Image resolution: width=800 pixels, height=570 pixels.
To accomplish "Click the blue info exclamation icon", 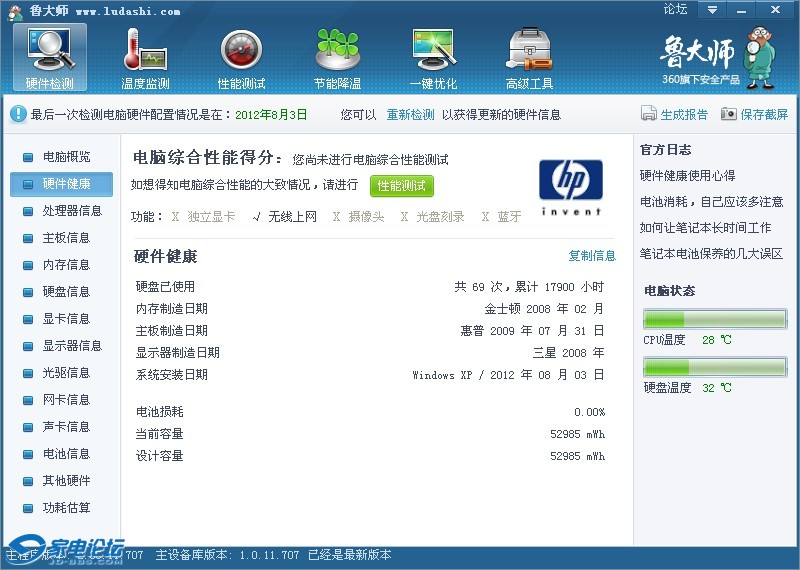I will click(18, 114).
